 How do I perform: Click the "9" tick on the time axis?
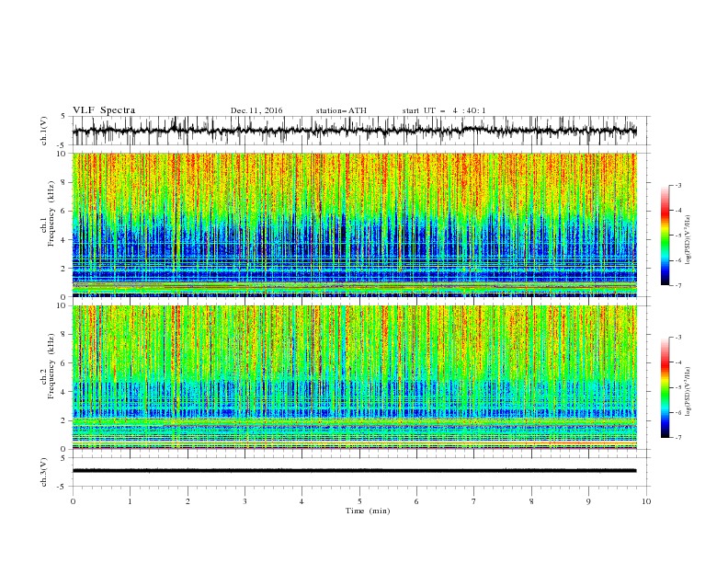pos(588,501)
